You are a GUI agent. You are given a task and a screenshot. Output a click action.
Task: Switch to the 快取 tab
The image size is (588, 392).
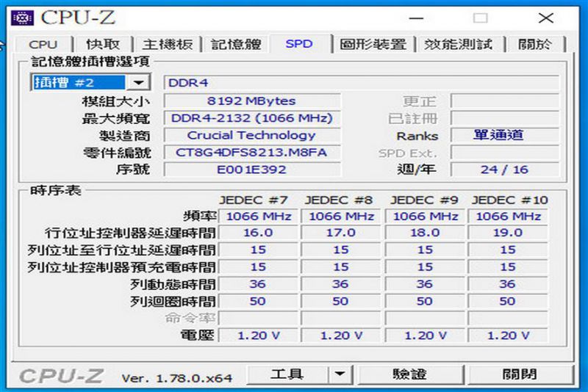103,44
